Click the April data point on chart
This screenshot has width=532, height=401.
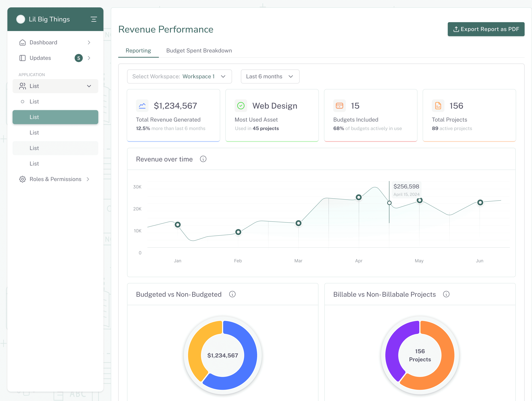(x=359, y=197)
